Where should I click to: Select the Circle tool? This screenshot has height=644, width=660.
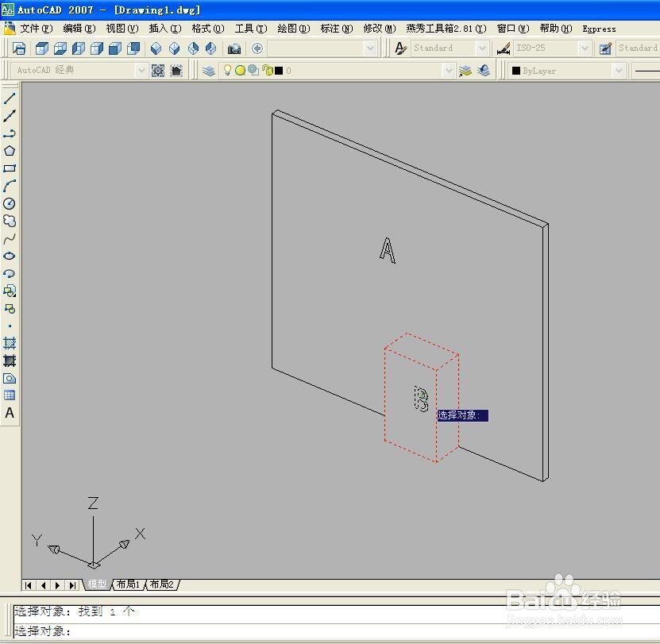tap(10, 203)
